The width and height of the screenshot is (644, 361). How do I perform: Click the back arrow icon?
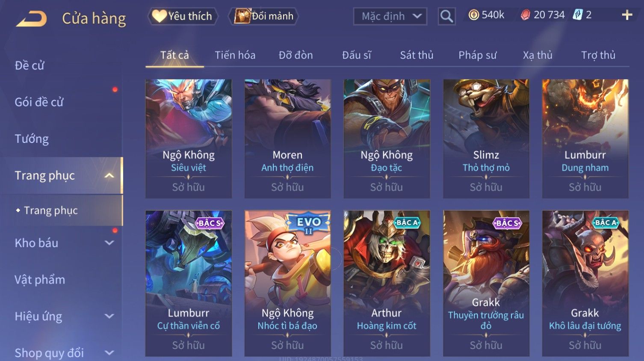31,19
